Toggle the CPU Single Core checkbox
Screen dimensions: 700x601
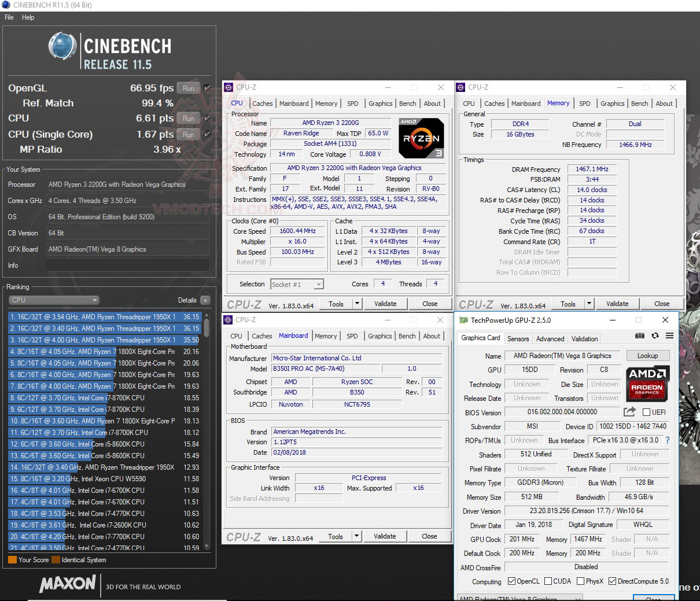pos(207,134)
